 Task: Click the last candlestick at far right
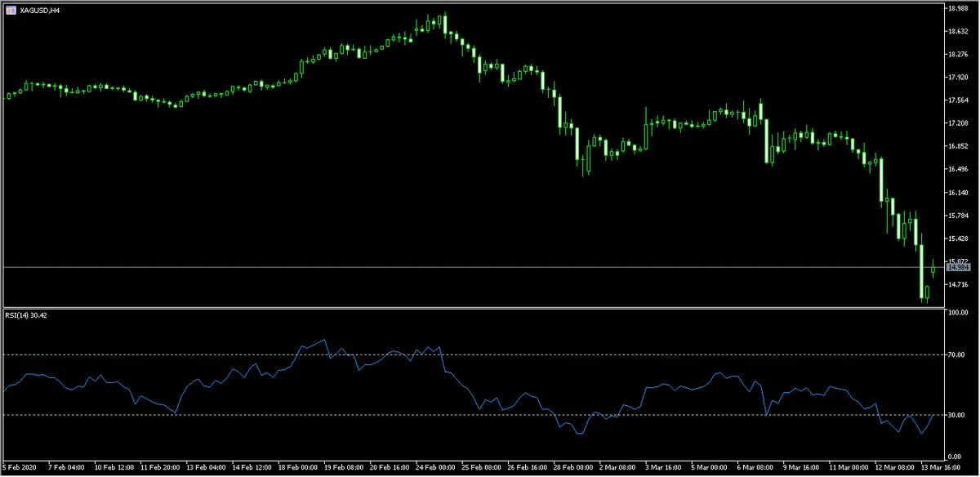click(x=933, y=270)
